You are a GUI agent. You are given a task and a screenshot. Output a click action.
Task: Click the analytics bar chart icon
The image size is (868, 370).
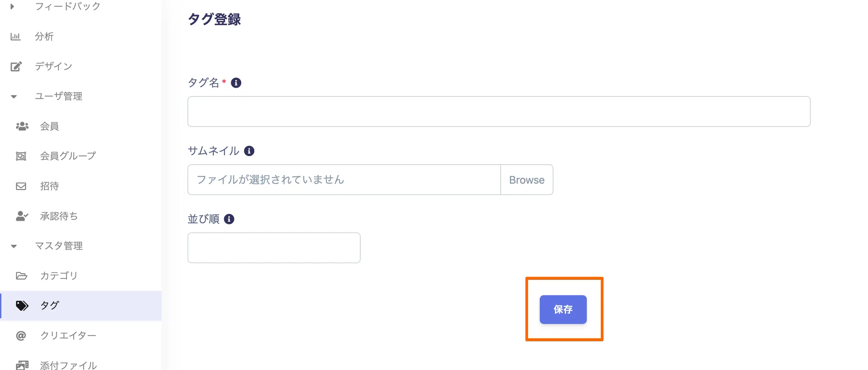(x=15, y=36)
